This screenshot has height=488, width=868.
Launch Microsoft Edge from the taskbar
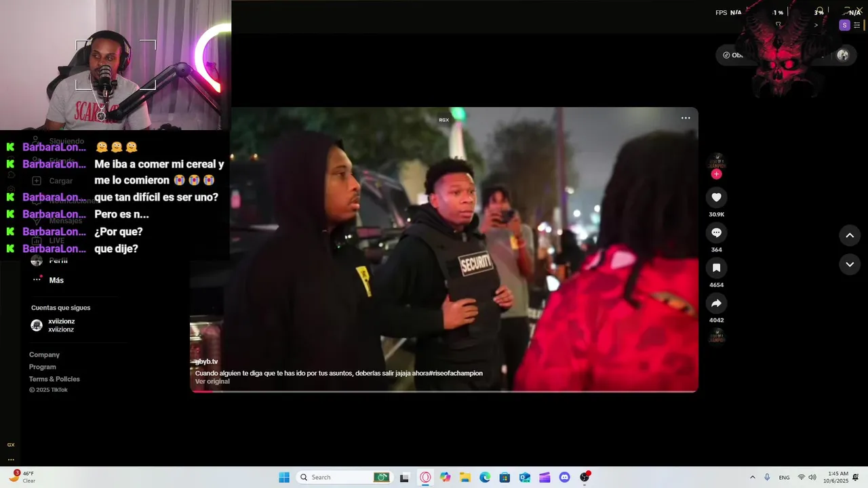(485, 477)
